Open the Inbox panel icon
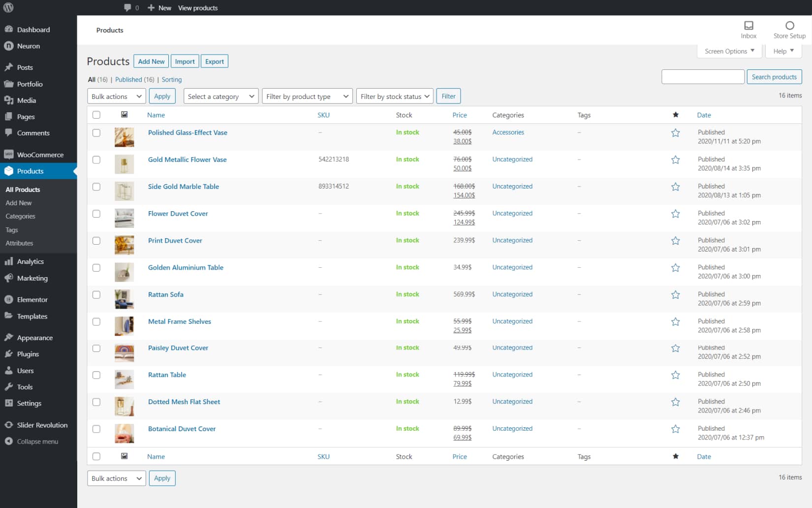 point(749,25)
